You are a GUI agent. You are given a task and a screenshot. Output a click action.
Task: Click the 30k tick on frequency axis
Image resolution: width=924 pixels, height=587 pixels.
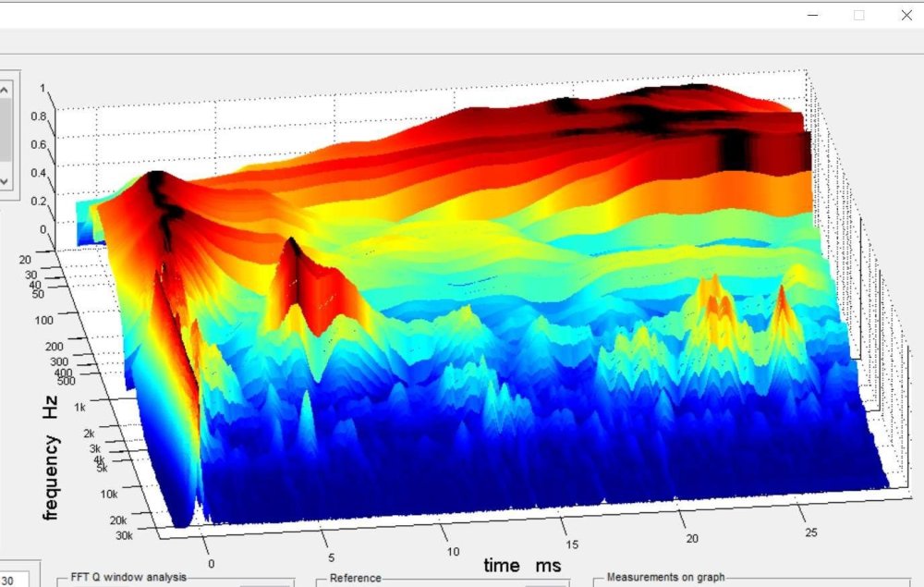click(x=122, y=535)
